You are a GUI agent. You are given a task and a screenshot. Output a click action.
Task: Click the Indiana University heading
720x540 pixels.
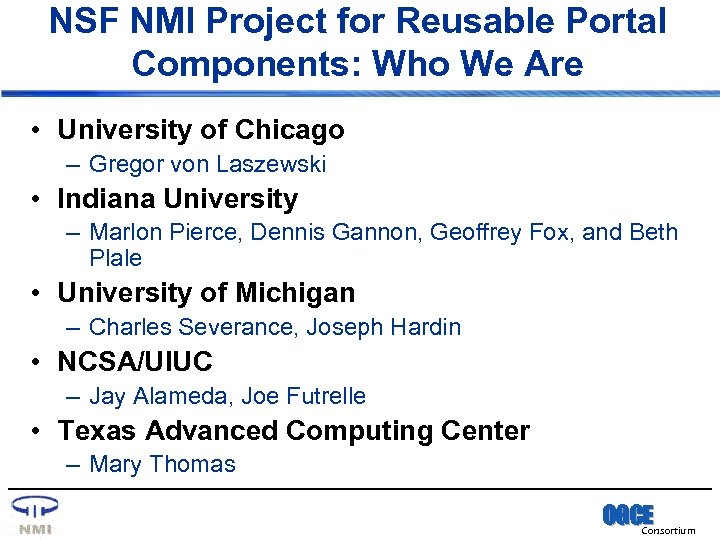pyautogui.click(x=177, y=199)
